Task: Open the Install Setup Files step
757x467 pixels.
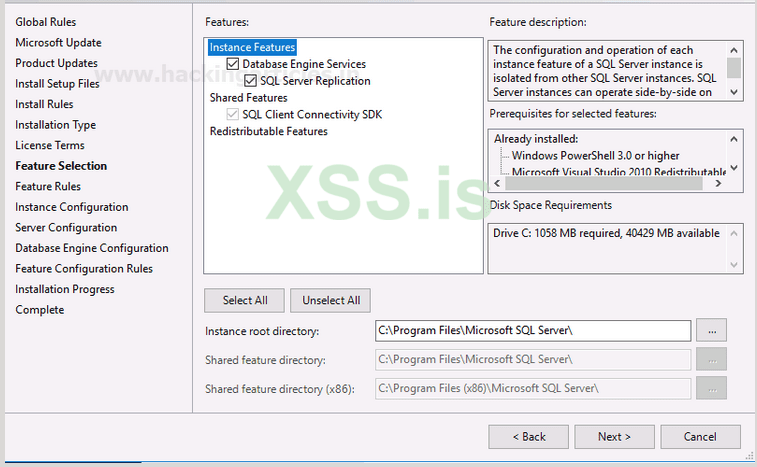Action: click(57, 84)
